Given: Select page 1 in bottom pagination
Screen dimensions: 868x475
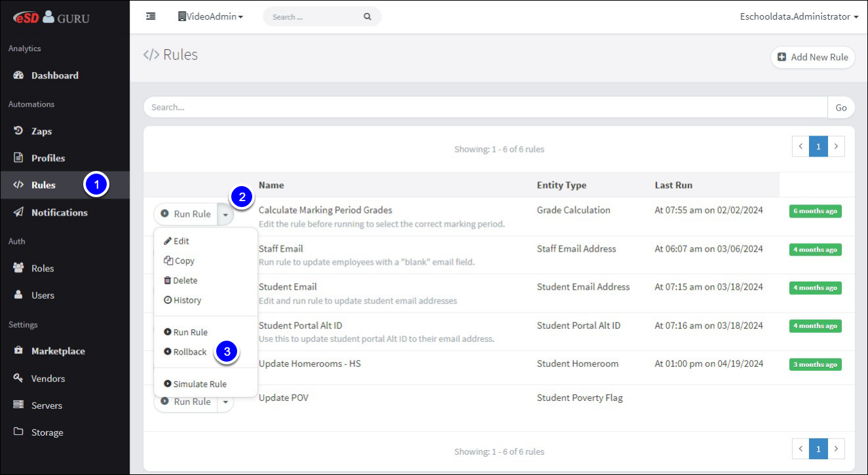Looking at the screenshot, I should pos(818,449).
